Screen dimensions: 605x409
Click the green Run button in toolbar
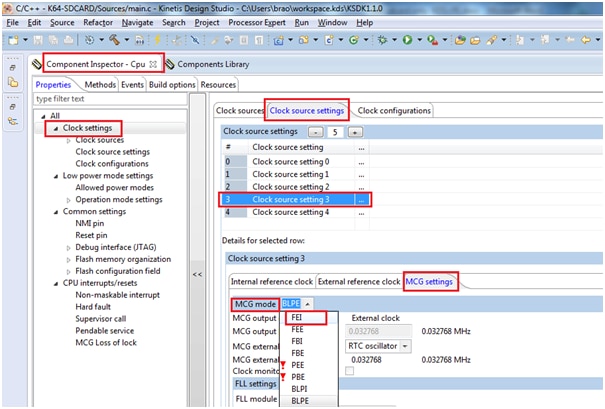point(407,41)
